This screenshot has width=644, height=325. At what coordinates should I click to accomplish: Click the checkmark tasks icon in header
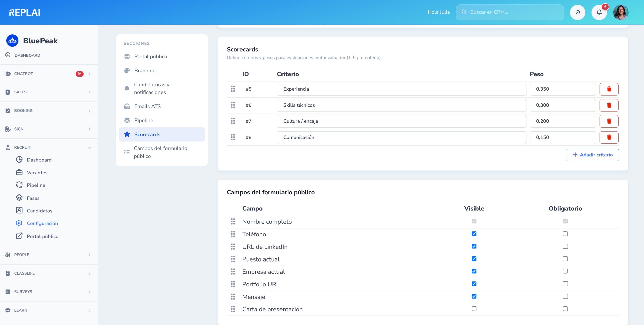[578, 12]
